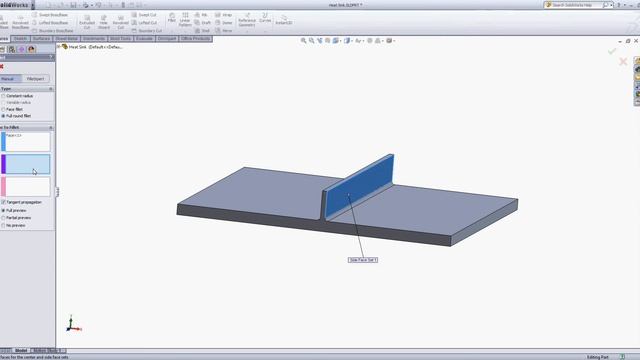Select the Draft tool
Viewport: 640px width, 360px height.
point(202,23)
